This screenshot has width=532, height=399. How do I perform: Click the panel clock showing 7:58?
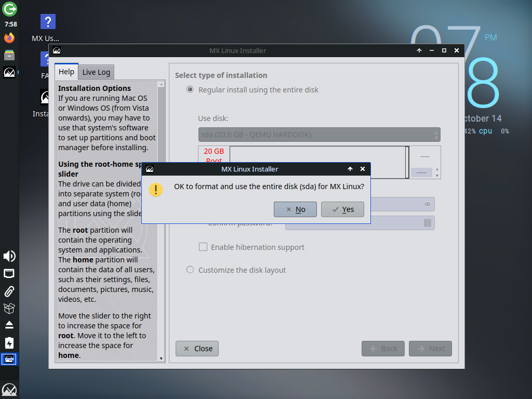pos(10,24)
